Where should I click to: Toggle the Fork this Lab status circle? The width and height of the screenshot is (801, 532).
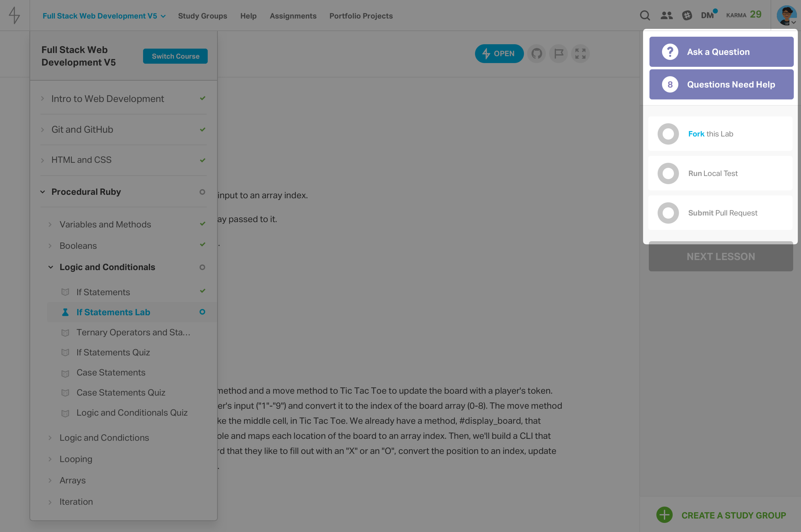[668, 134]
